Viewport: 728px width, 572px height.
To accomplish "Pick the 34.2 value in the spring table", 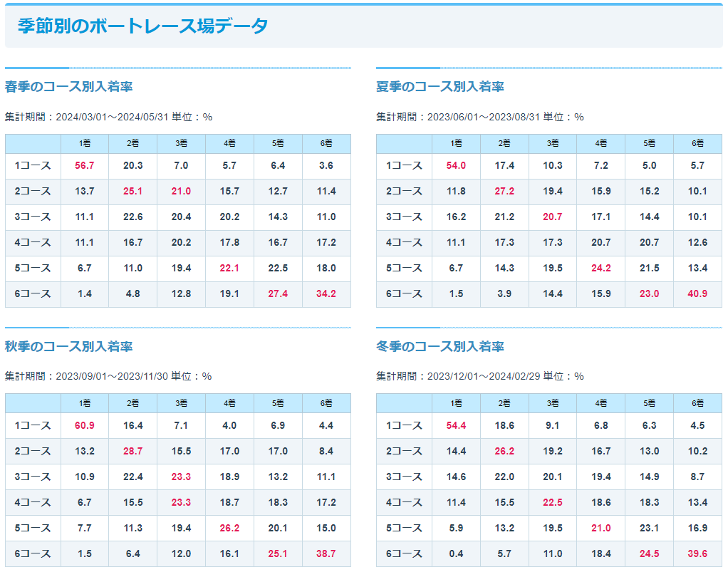I will [x=326, y=293].
